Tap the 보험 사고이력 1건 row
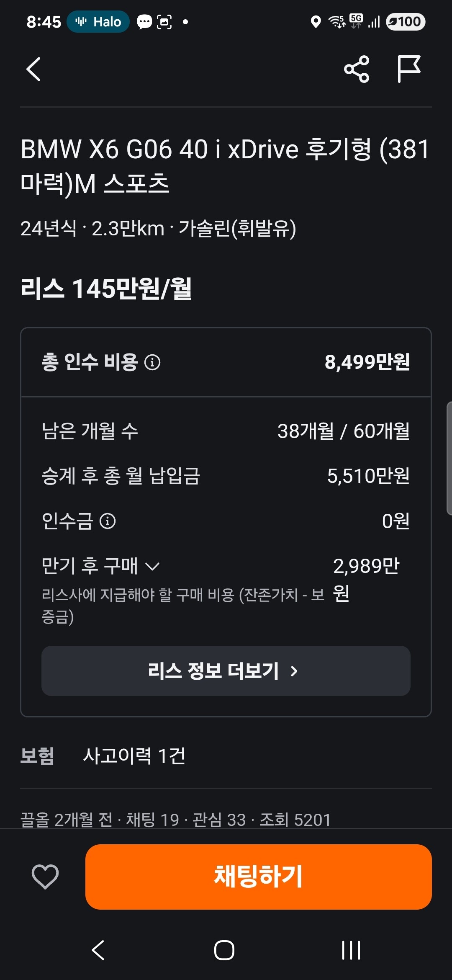 tap(134, 756)
